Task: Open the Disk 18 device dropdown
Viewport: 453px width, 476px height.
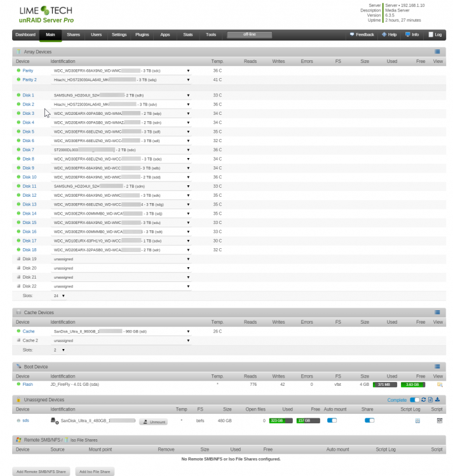Action: point(121,250)
